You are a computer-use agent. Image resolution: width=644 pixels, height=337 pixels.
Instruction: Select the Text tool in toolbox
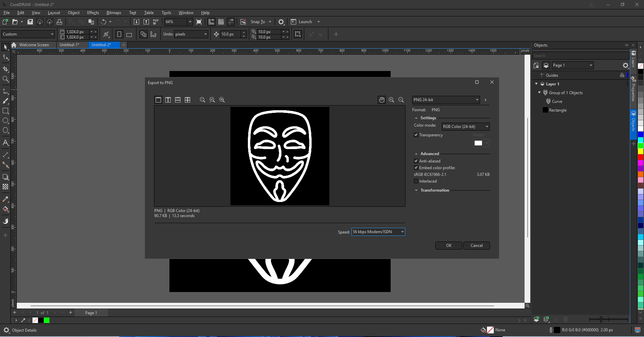tap(5, 143)
